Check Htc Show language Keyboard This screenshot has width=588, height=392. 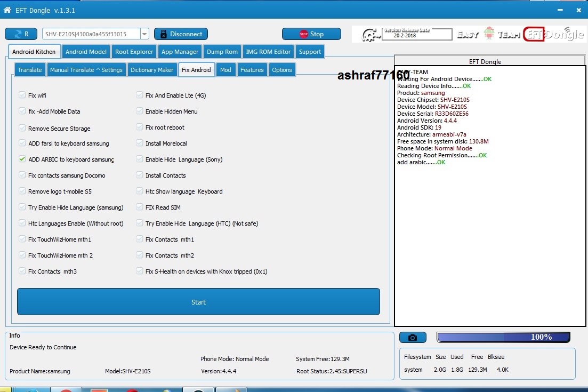click(140, 191)
